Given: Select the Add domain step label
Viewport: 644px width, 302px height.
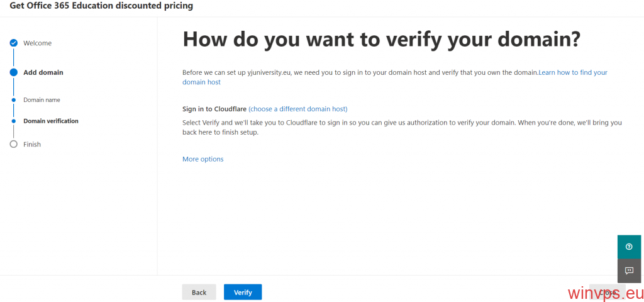Looking at the screenshot, I should [43, 72].
